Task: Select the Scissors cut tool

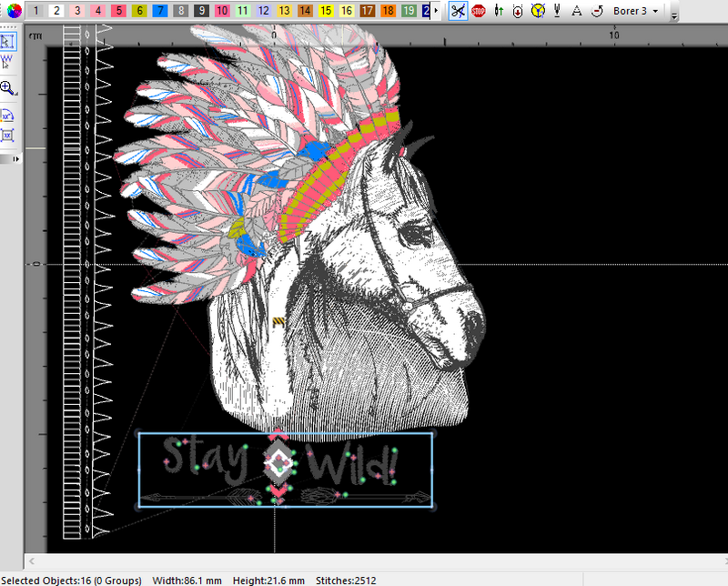Action: 457,11
